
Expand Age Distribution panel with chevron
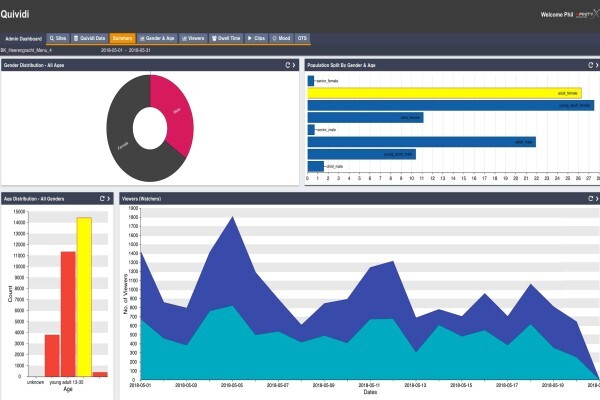[109, 199]
